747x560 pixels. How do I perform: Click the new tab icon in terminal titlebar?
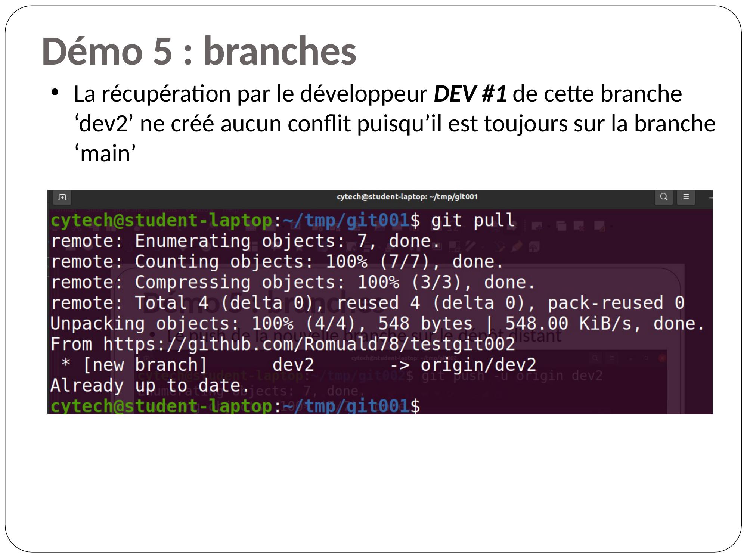62,197
